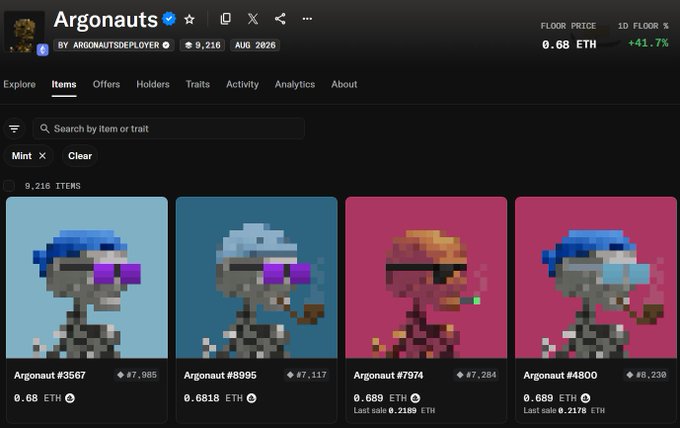680x428 pixels.
Task: Click the Mint filter chip label
Action: pos(22,156)
